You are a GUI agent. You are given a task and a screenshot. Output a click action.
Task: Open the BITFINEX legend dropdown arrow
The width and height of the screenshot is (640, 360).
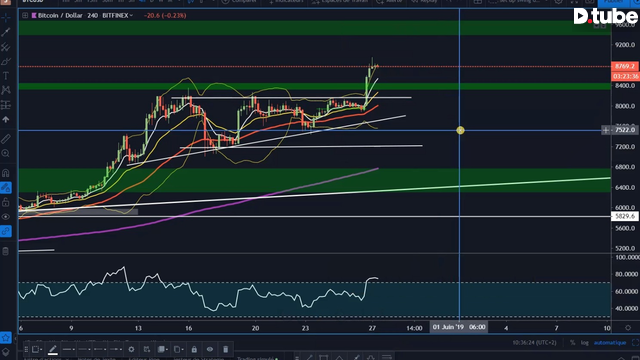131,16
